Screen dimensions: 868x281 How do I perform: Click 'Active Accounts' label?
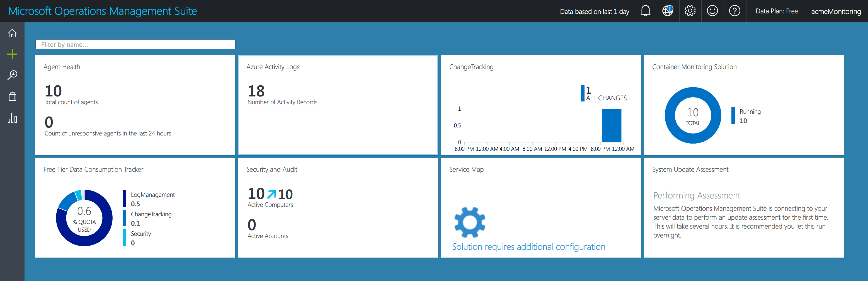click(x=268, y=236)
